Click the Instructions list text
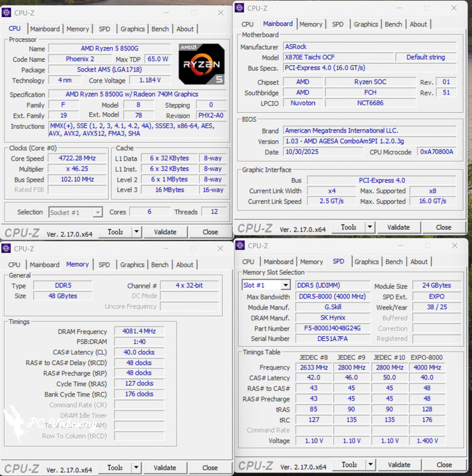 coord(137,130)
